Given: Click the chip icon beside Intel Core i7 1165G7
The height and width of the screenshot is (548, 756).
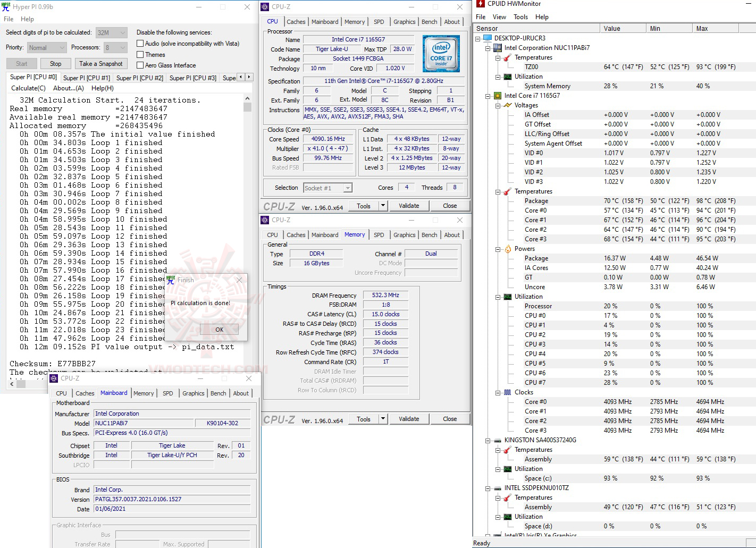Looking at the screenshot, I should click(498, 96).
